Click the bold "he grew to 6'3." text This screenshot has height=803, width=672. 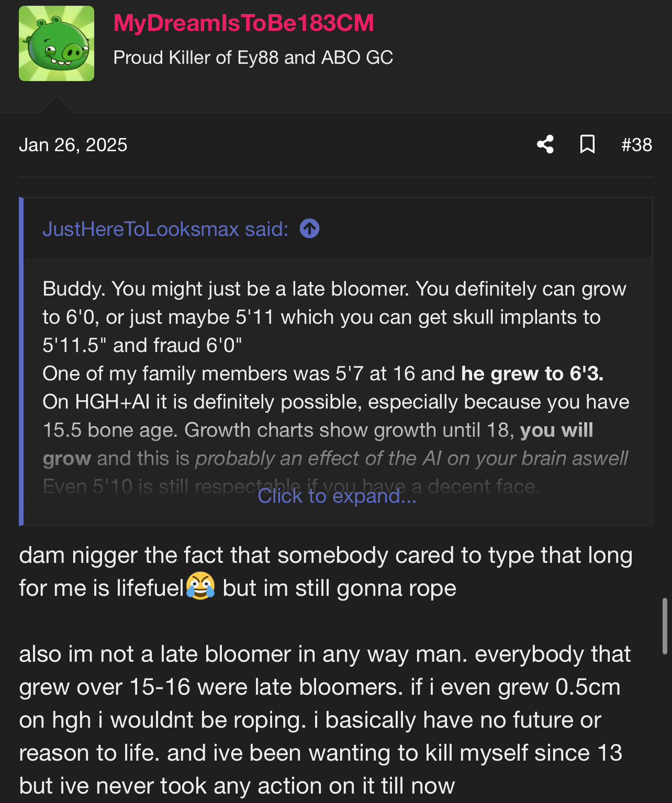click(532, 374)
